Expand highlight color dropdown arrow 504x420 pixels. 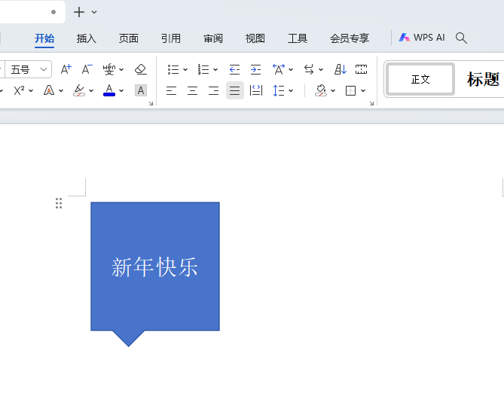pyautogui.click(x=91, y=91)
